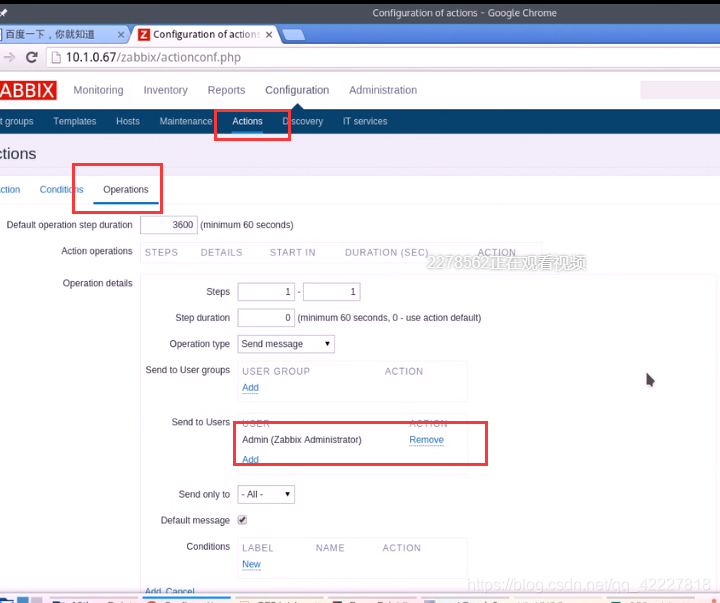The height and width of the screenshot is (603, 720).
Task: Reload the page with the refresh icon
Action: (32, 57)
